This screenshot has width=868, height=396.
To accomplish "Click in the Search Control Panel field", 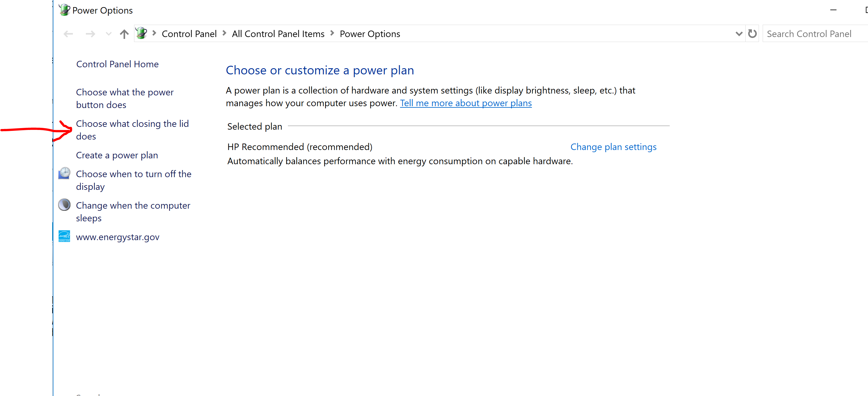I will coord(815,34).
